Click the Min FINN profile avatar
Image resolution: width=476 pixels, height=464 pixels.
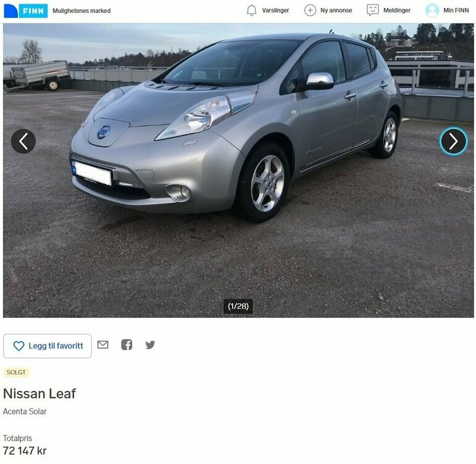click(x=431, y=11)
